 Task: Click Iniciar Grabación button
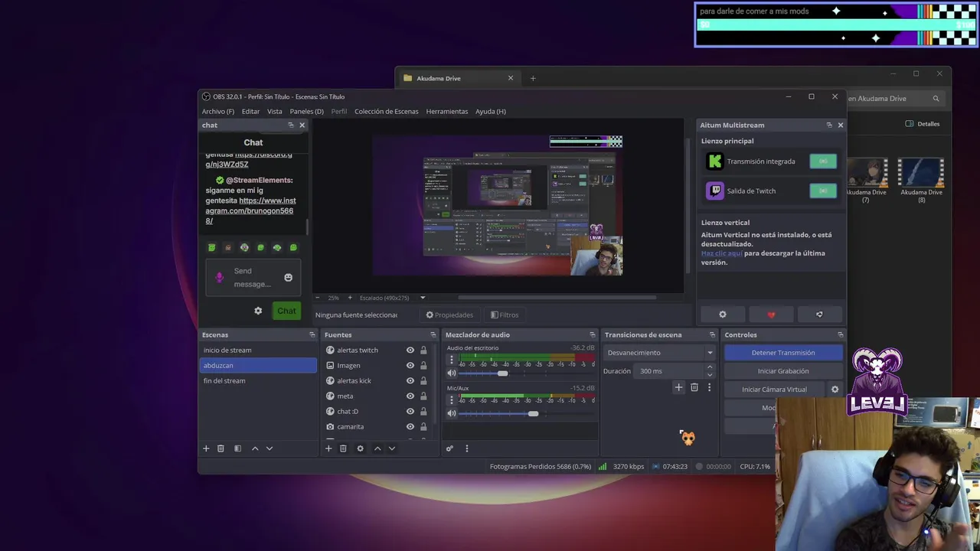(783, 371)
